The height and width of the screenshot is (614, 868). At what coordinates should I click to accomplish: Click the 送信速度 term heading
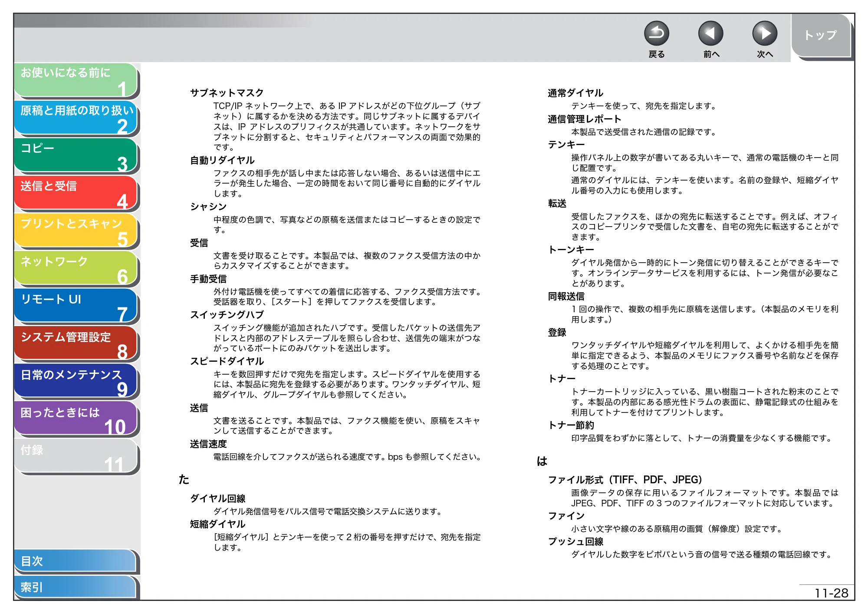(x=208, y=444)
